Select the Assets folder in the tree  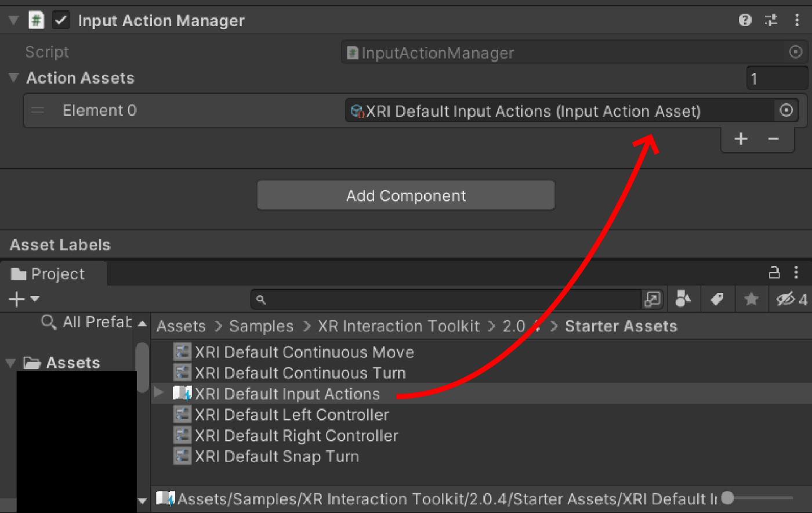62,363
